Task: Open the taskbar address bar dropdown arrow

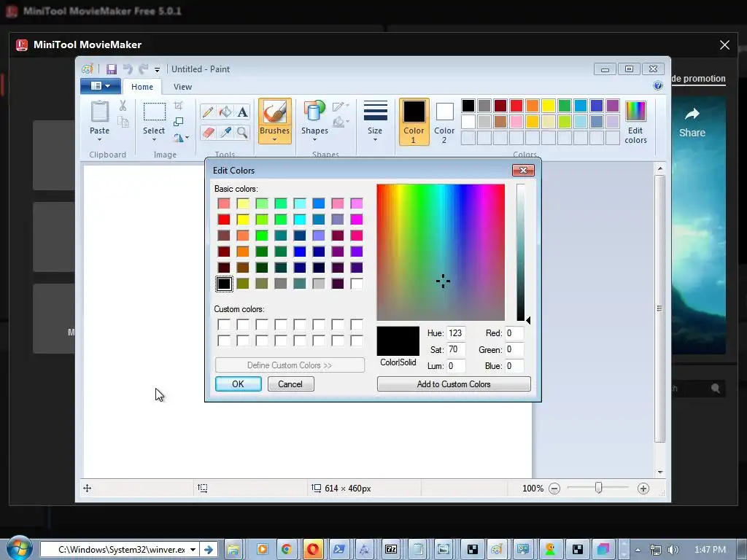Action: 193,550
